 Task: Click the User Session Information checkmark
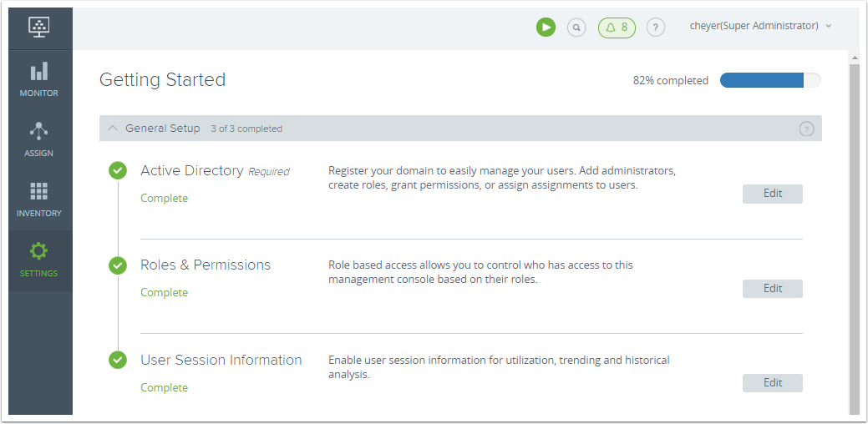tap(118, 360)
